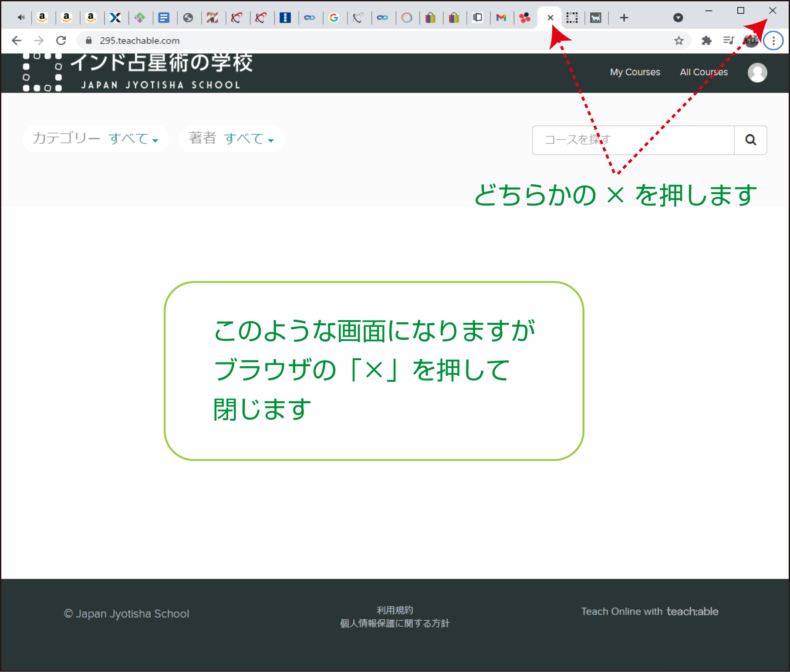Switch to the gray swirl favicon tab

pyautogui.click(x=358, y=18)
